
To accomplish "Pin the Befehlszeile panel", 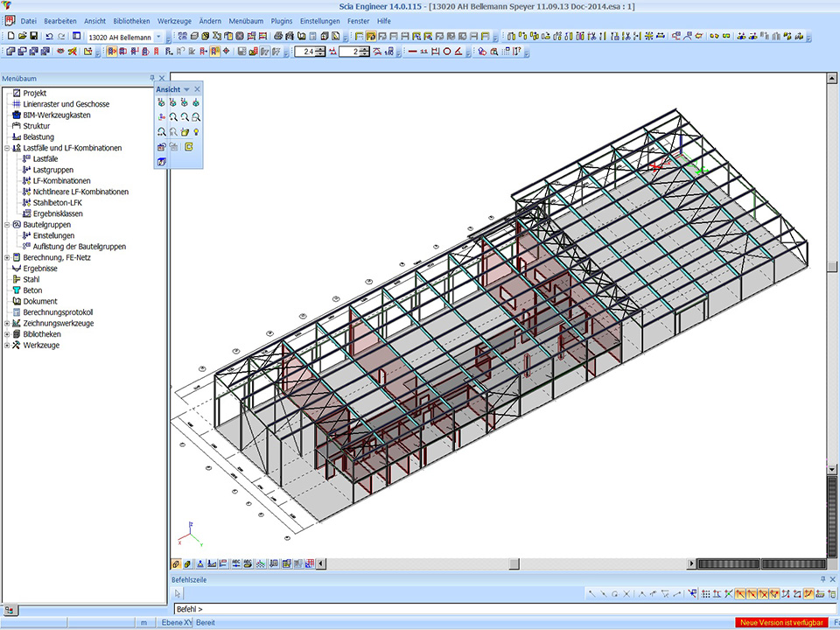I will coord(822,579).
